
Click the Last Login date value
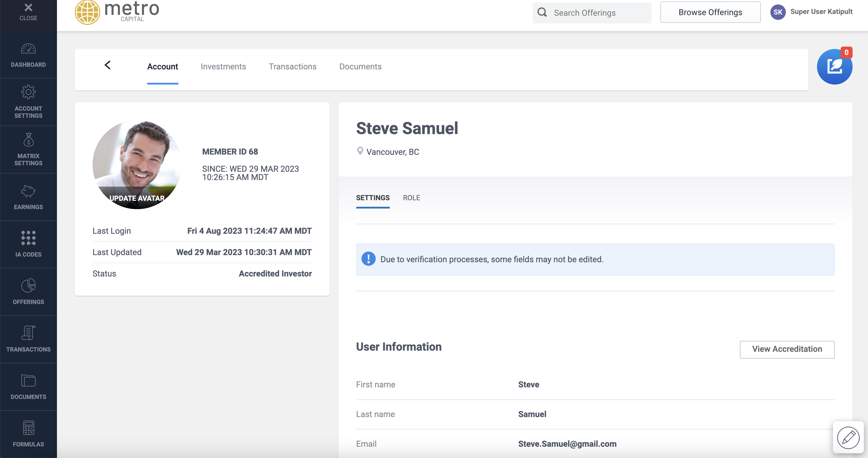point(249,231)
